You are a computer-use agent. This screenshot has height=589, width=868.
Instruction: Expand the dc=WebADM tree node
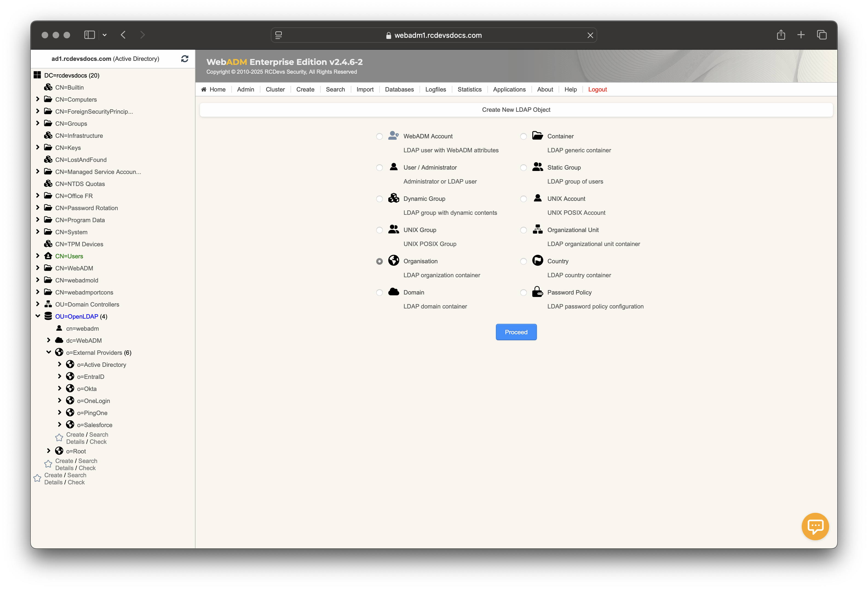pos(48,340)
